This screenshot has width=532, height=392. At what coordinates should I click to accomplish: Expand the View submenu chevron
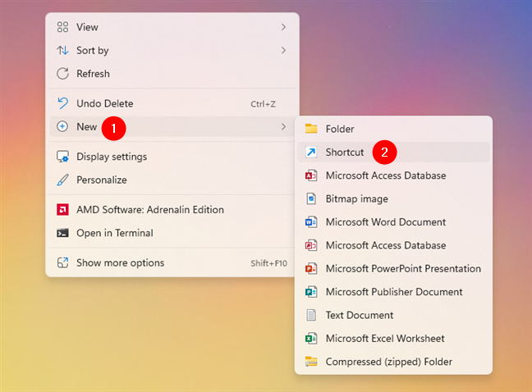(283, 27)
